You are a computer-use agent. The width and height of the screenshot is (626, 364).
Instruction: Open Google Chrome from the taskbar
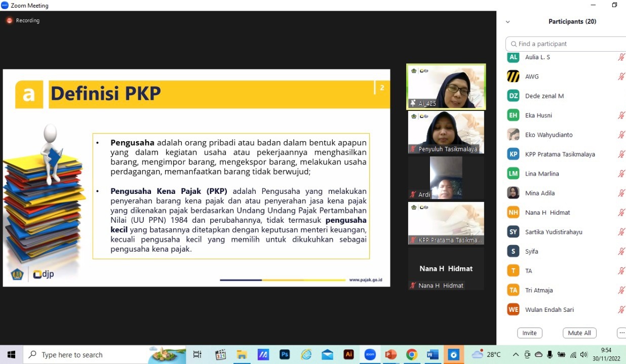pyautogui.click(x=412, y=355)
